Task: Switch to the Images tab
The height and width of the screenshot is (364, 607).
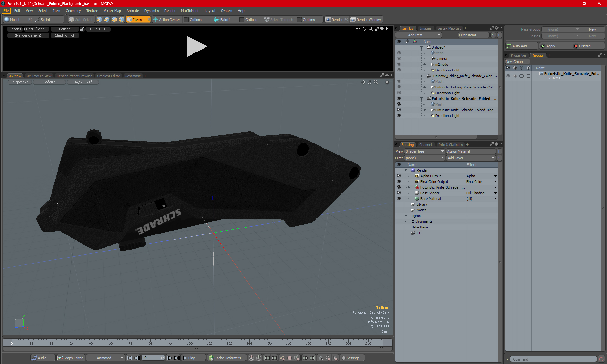Action: tap(426, 28)
